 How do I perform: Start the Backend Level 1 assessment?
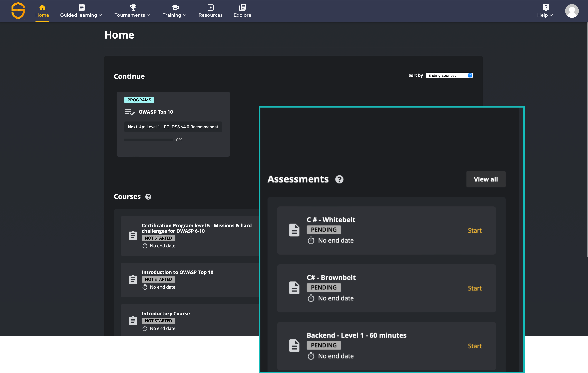point(474,346)
